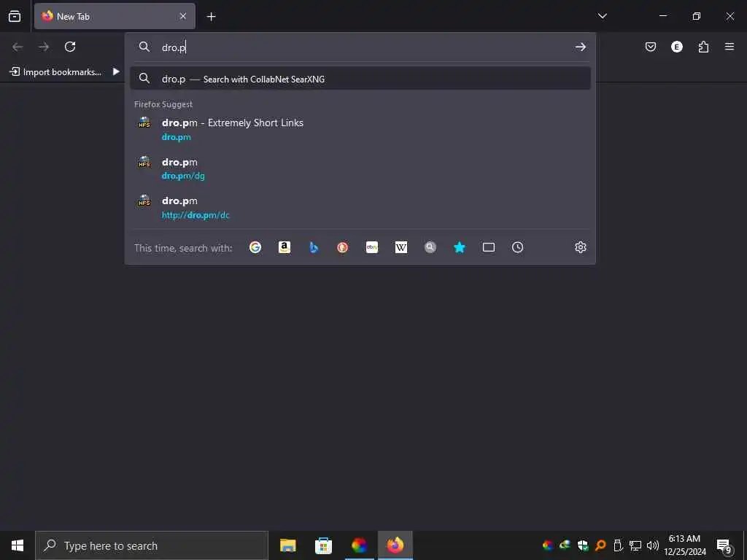
Task: Select Search with CollabNet SearXNG suggestion
Action: [360, 79]
